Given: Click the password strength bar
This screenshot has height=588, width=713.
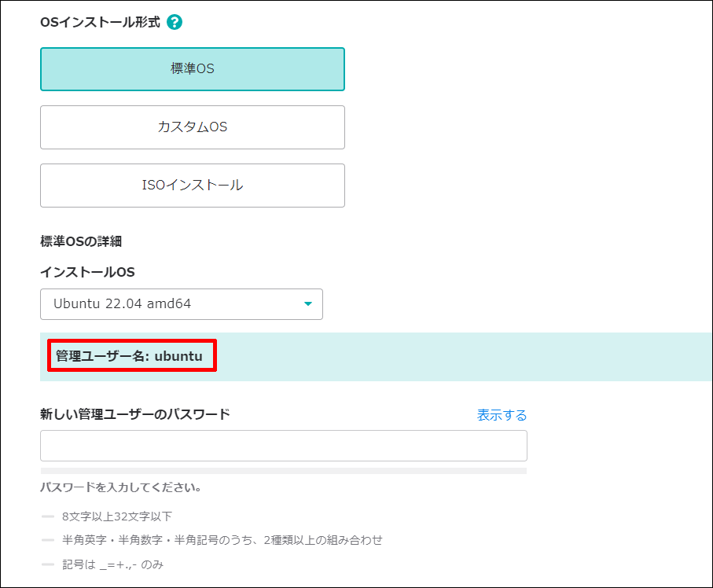Looking at the screenshot, I should 283,471.
